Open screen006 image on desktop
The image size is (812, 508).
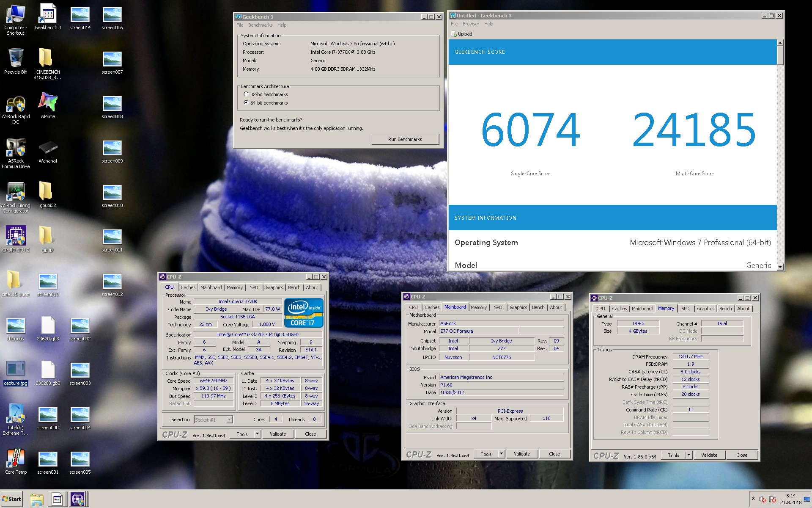[112, 17]
